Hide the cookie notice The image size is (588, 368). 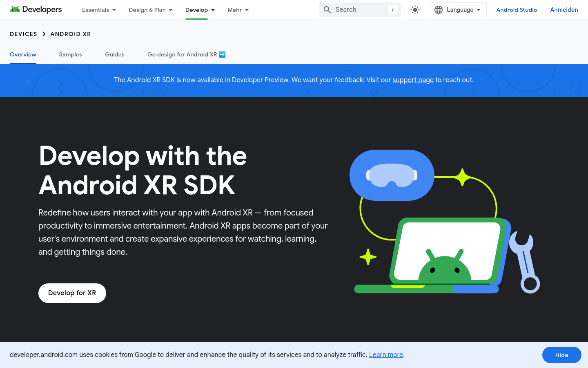tap(561, 355)
